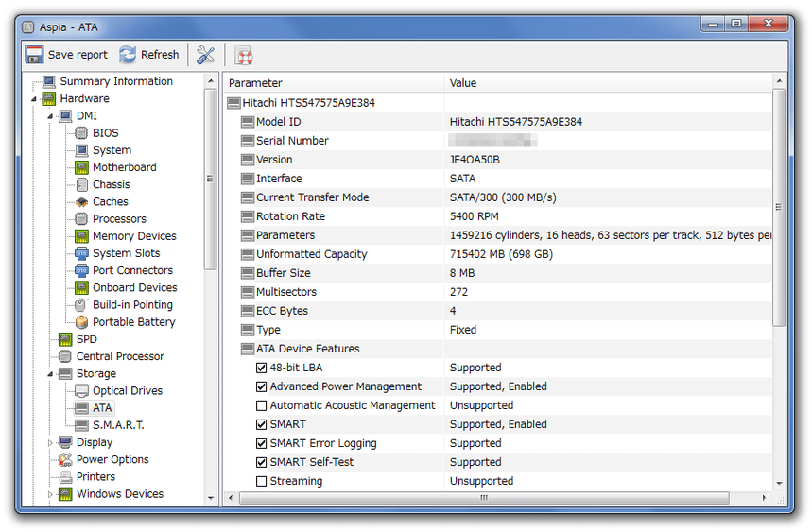The height and width of the screenshot is (532, 812).
Task: Select the Hitachi HTS547575A9E384 header row
Action: pyautogui.click(x=498, y=103)
